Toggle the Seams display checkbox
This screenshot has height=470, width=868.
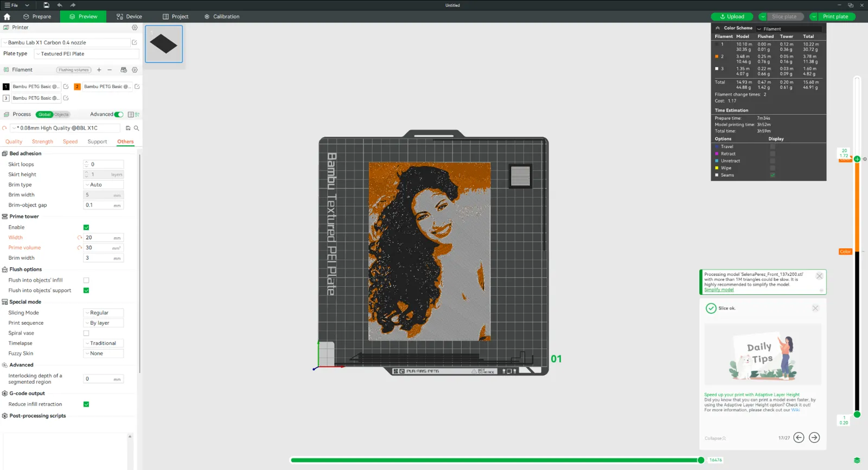(x=773, y=175)
